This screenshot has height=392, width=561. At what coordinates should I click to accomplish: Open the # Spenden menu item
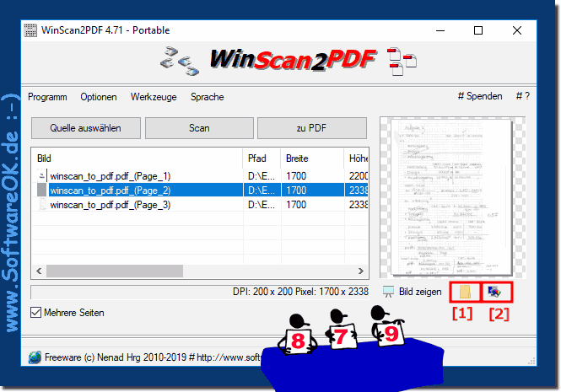tap(480, 96)
